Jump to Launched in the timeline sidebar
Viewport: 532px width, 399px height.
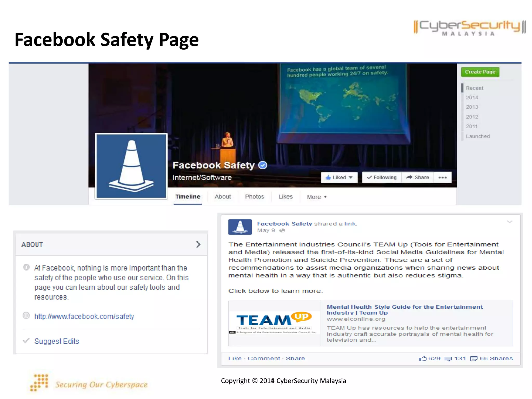pyautogui.click(x=478, y=136)
